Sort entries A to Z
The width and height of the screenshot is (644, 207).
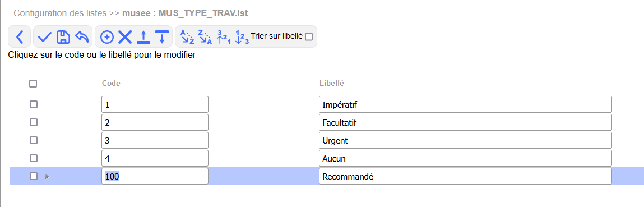187,37
